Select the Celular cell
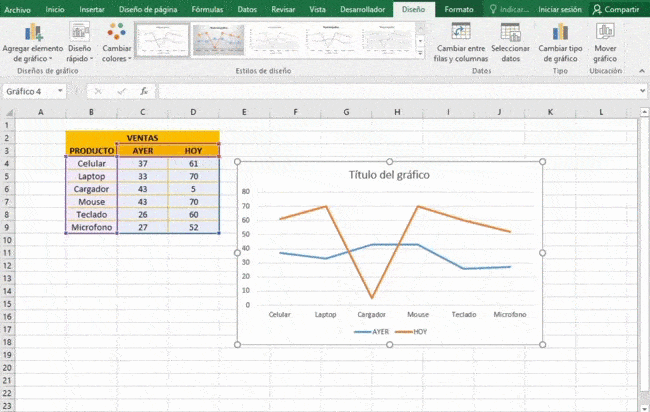The image size is (650, 412). [x=92, y=163]
